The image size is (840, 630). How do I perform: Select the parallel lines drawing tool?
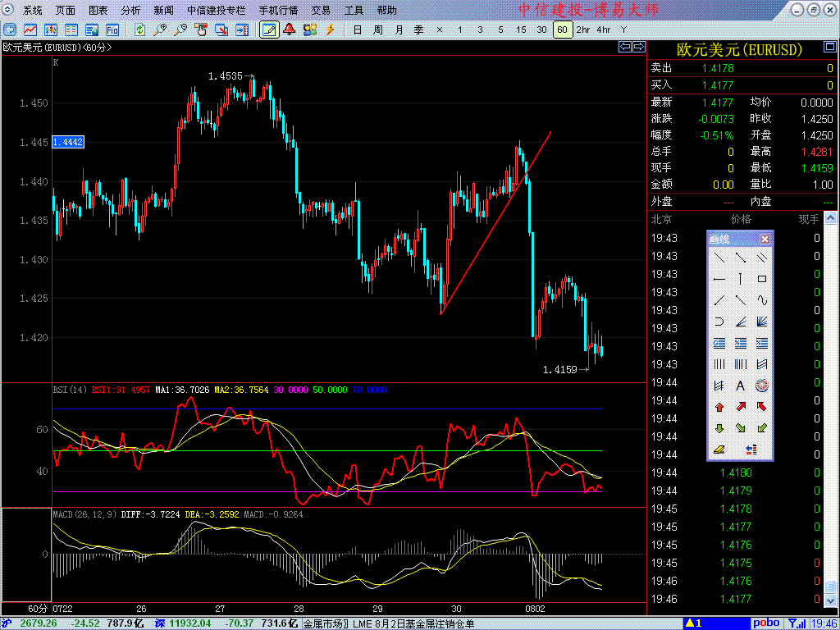pyautogui.click(x=762, y=258)
